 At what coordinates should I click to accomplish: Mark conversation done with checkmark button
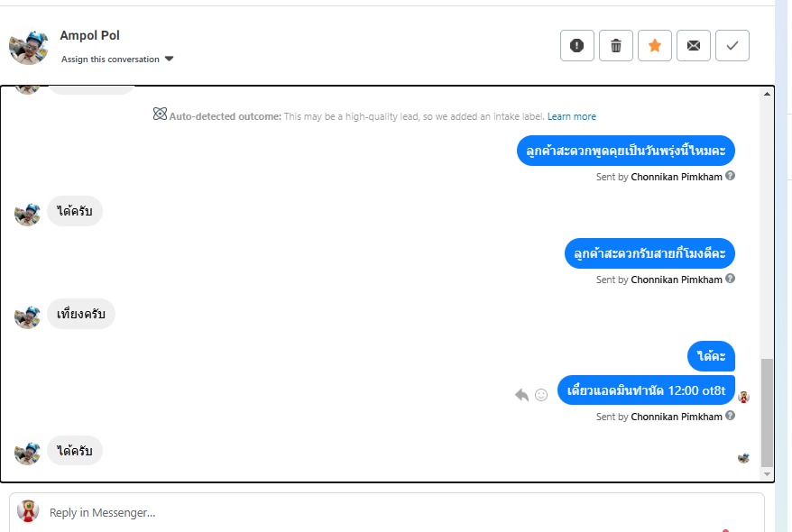pyautogui.click(x=732, y=46)
